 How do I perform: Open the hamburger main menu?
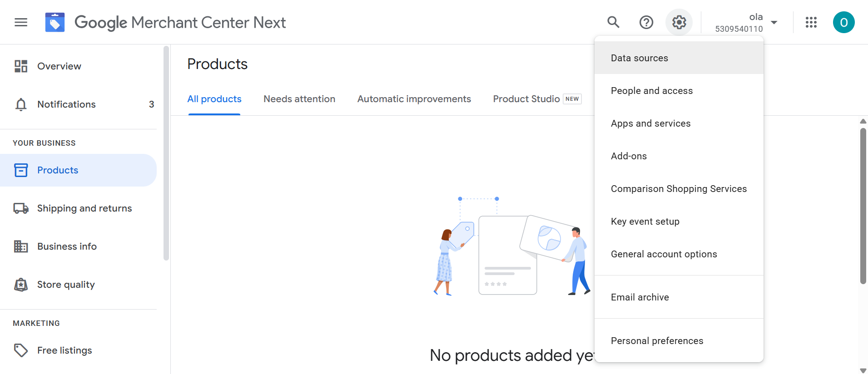pyautogui.click(x=21, y=22)
